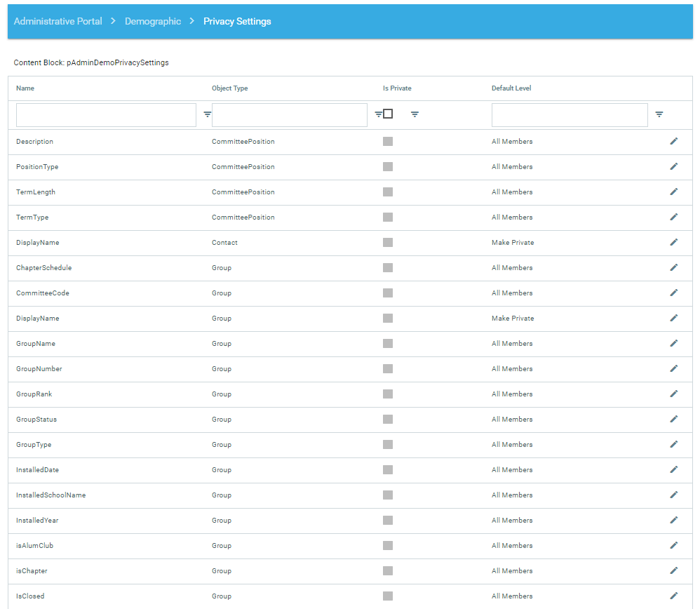700x609 pixels.
Task: Open edit for the GroupName row
Action: pos(673,344)
